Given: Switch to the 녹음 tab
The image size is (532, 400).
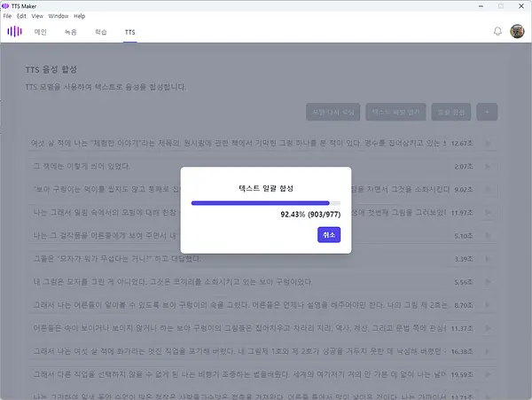Looking at the screenshot, I should [71, 32].
